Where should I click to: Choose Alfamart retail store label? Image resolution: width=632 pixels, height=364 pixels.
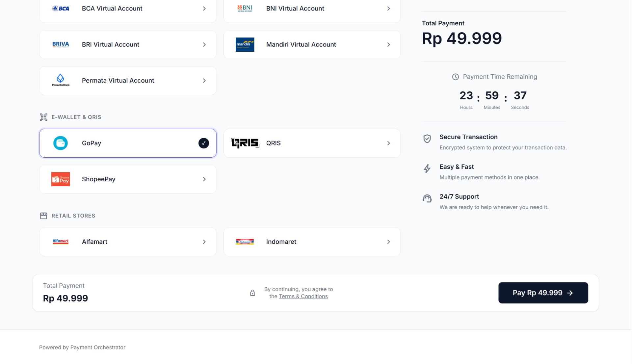(94, 242)
